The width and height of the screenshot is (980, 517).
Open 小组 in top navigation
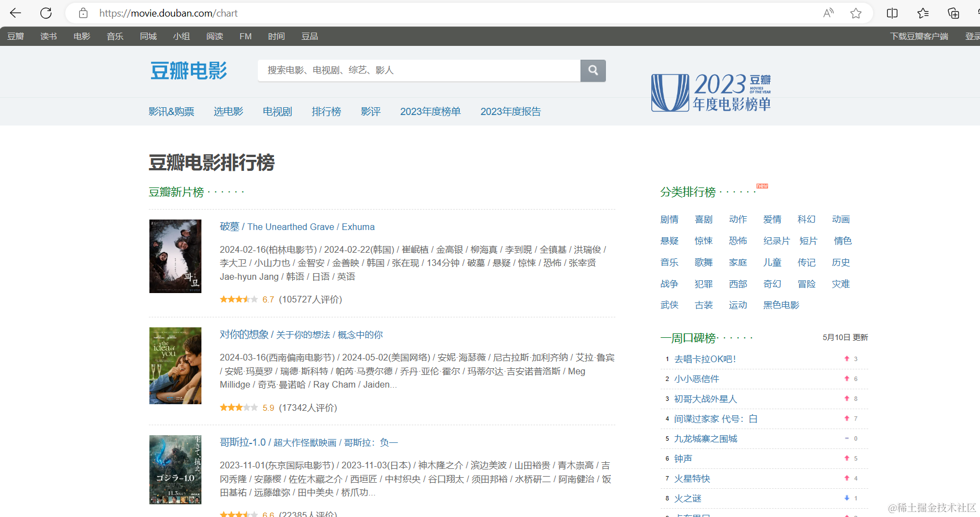182,36
